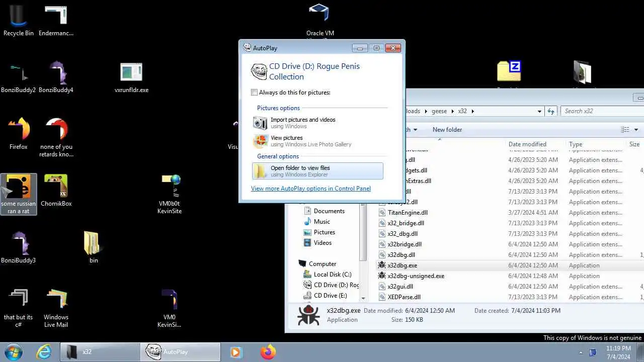Open 'View more AutoPlay options in Control Panel'
Screen dimensions: 644x362
tap(311, 189)
